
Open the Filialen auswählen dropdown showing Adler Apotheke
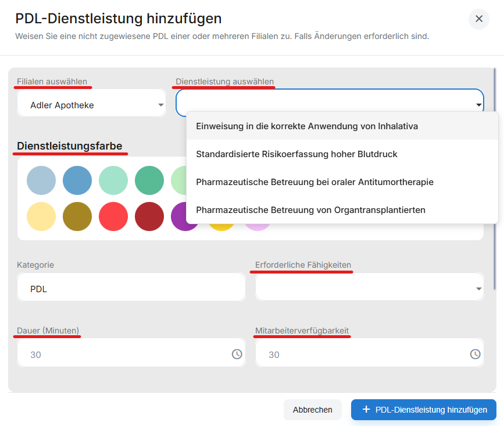(92, 103)
